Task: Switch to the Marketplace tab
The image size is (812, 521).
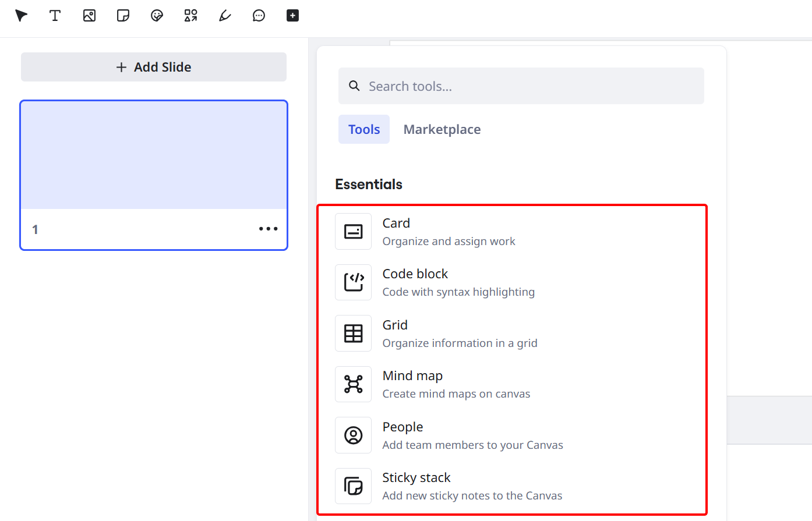Action: 442,129
